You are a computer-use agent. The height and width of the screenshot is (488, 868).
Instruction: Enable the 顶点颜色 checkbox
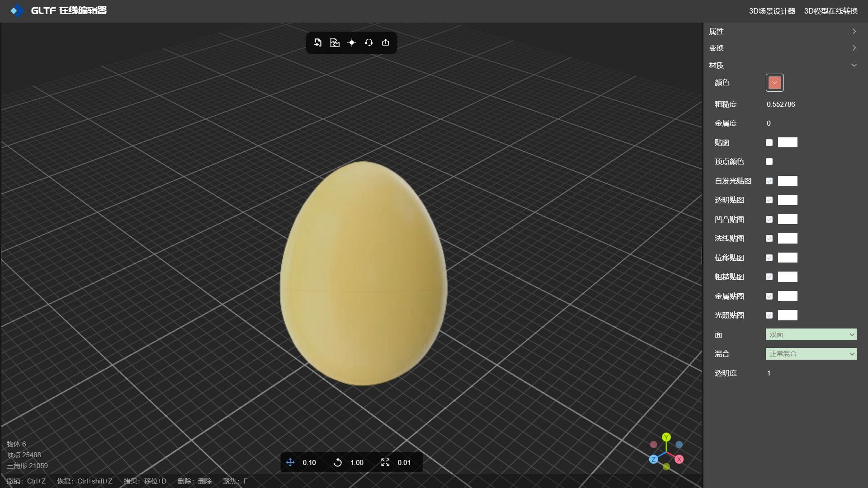tap(769, 162)
